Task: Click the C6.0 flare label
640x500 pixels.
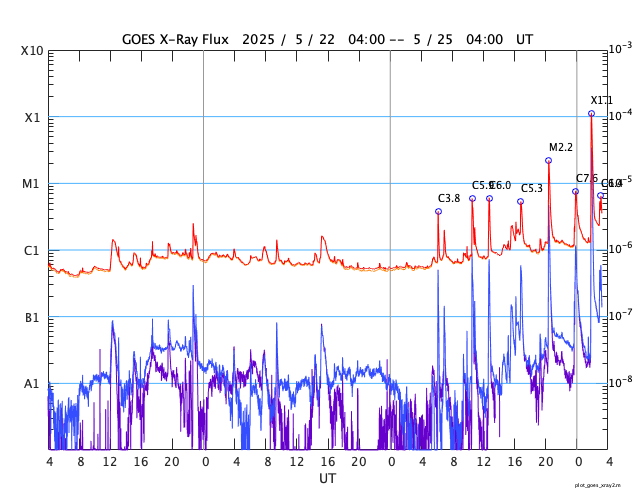Action: coord(500,186)
